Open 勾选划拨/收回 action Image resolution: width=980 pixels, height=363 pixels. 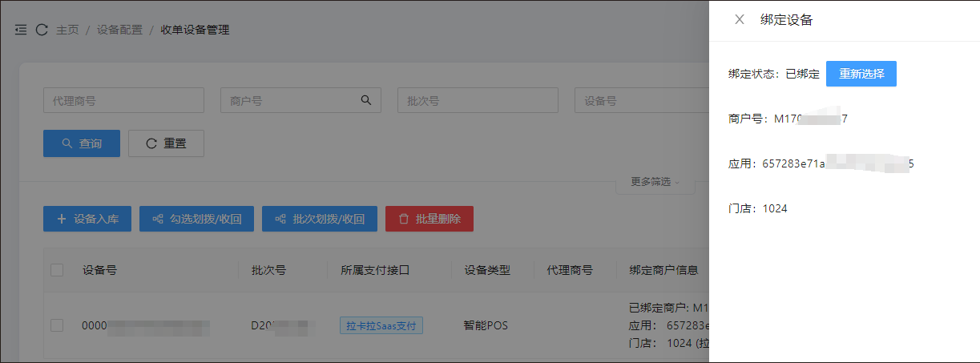pos(196,219)
